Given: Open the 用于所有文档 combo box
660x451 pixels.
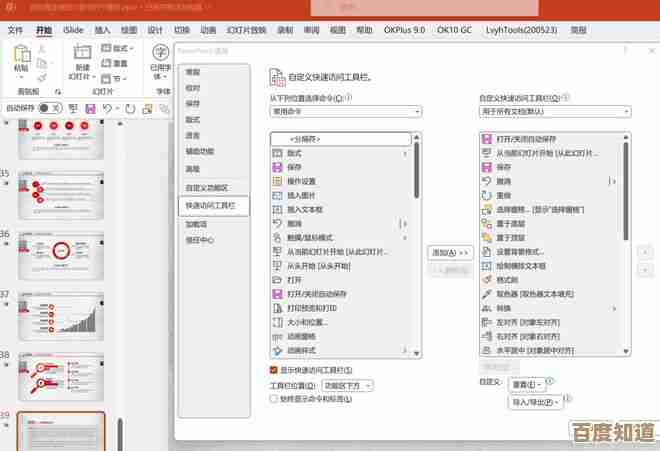Looking at the screenshot, I should pyautogui.click(x=555, y=112).
